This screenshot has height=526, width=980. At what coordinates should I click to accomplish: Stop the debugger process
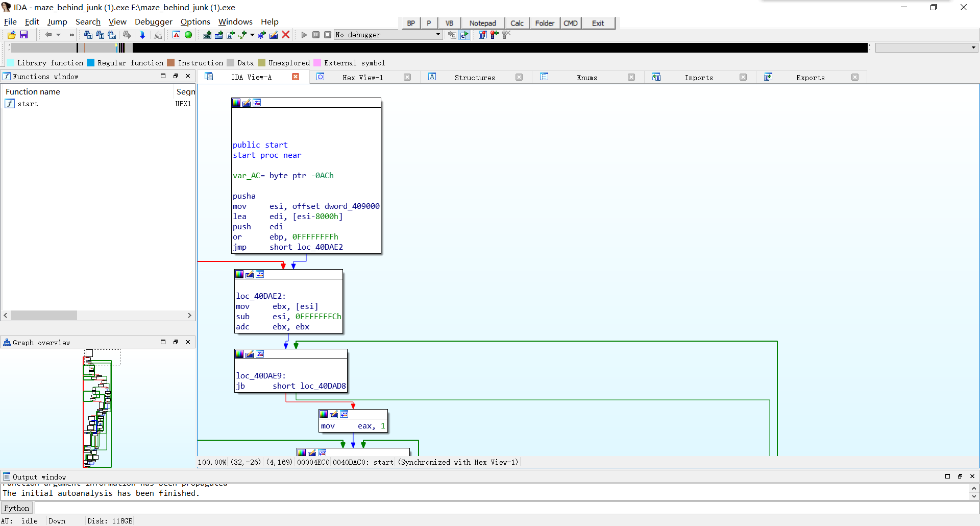pos(328,35)
